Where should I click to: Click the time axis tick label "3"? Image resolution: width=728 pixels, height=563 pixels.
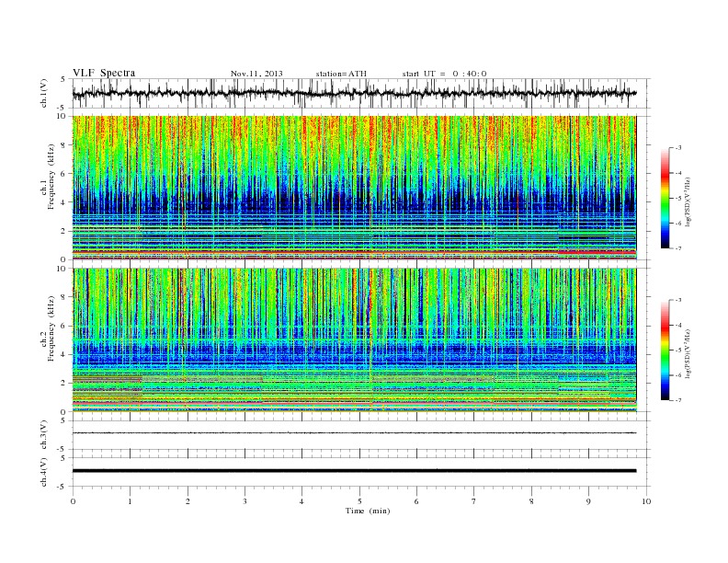(245, 501)
